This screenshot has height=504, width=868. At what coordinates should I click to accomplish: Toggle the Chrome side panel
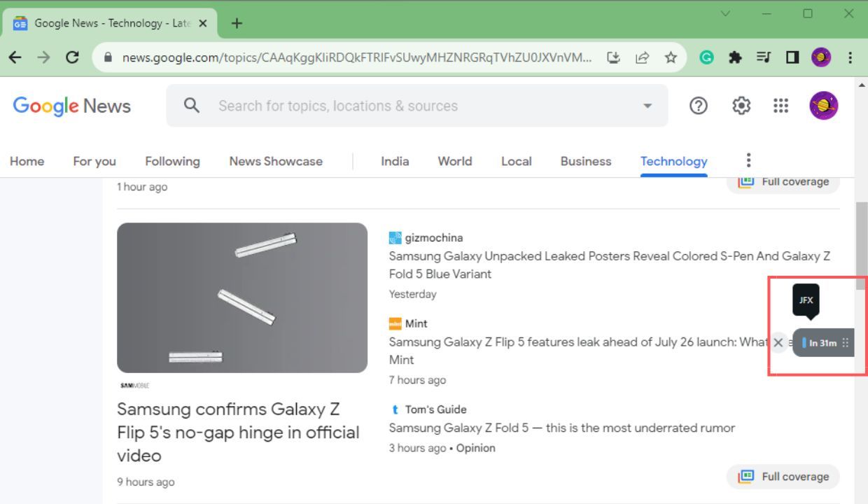tap(792, 57)
